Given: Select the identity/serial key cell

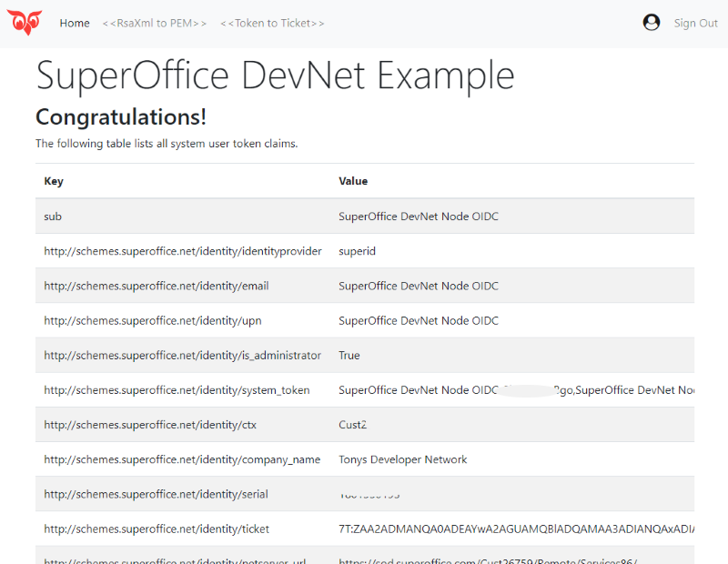Looking at the screenshot, I should (156, 494).
